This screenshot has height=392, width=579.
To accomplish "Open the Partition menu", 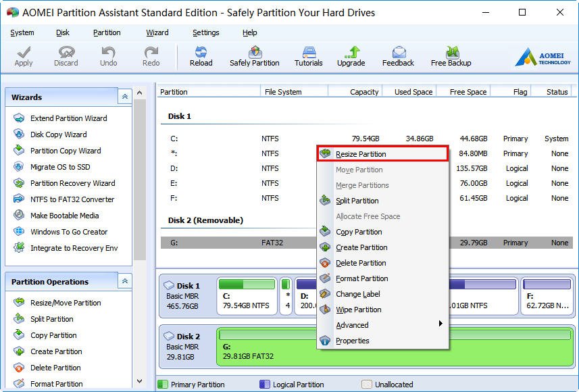I will point(107,32).
